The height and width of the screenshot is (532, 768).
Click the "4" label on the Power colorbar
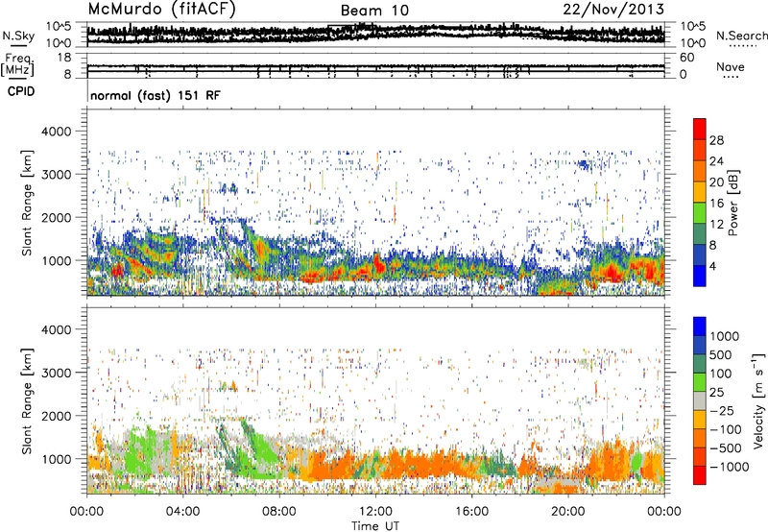713,266
